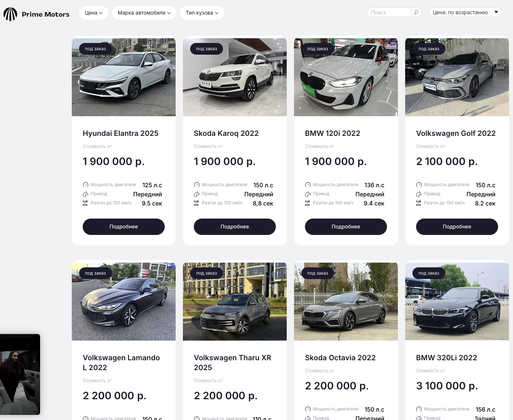Screen dimensions: 513x420
Task: Click the Volkswagen Tharu XR 2025 title
Action: click(232, 362)
